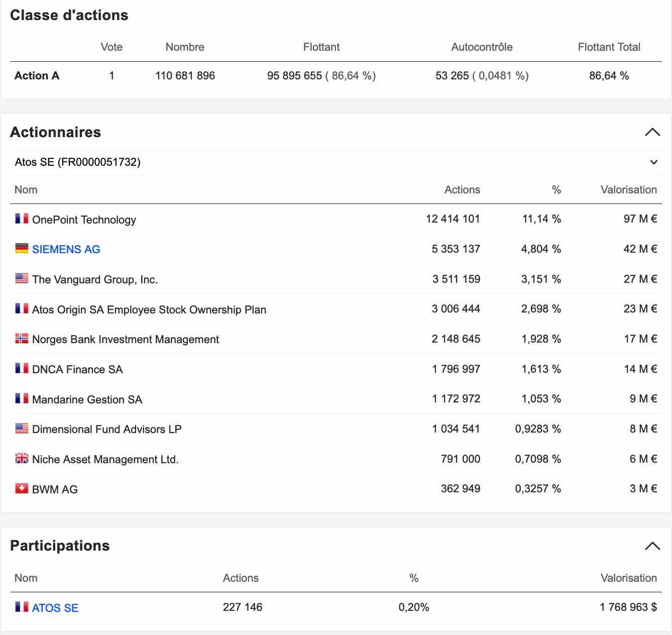
Task: Click Norges Bank's share count 2 148 645
Action: pyautogui.click(x=456, y=339)
